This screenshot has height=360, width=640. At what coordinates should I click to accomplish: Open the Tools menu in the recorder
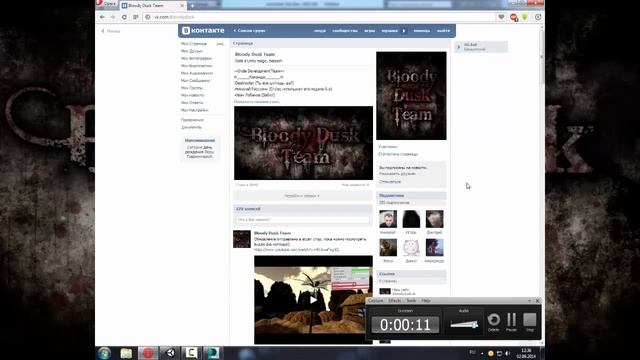point(411,300)
